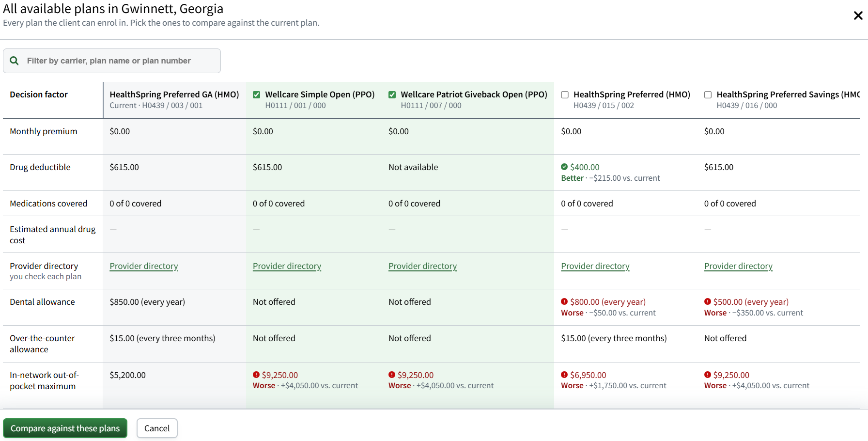The image size is (868, 441).
Task: Open Provider directory for HealthSpring Preferred H0439/015
Action: coord(595,266)
